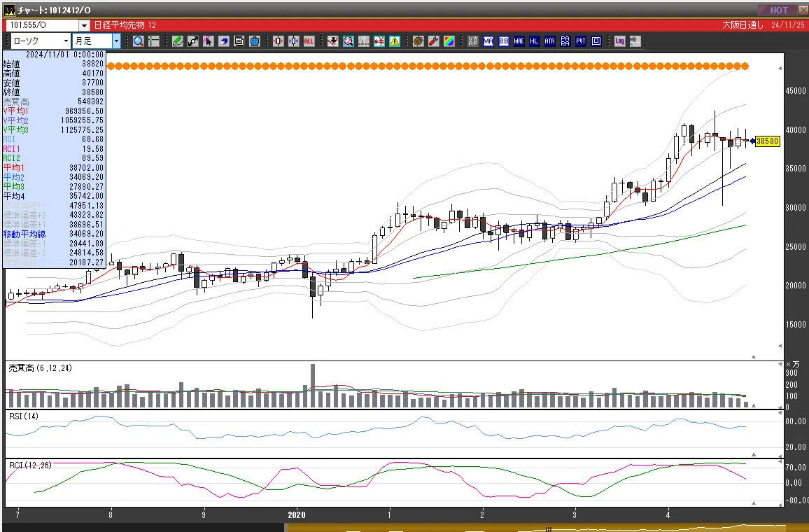Click the red yen price icon
The image size is (809, 532).
point(379,41)
